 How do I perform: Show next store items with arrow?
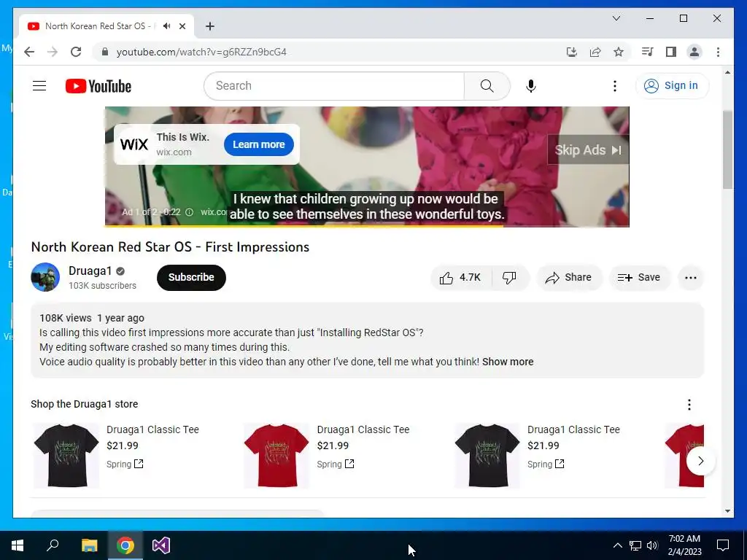tap(700, 461)
